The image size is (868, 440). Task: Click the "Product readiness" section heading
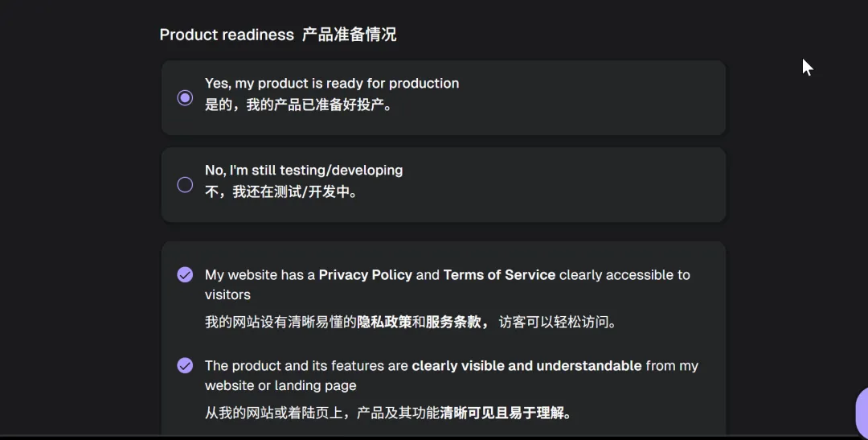click(x=227, y=35)
